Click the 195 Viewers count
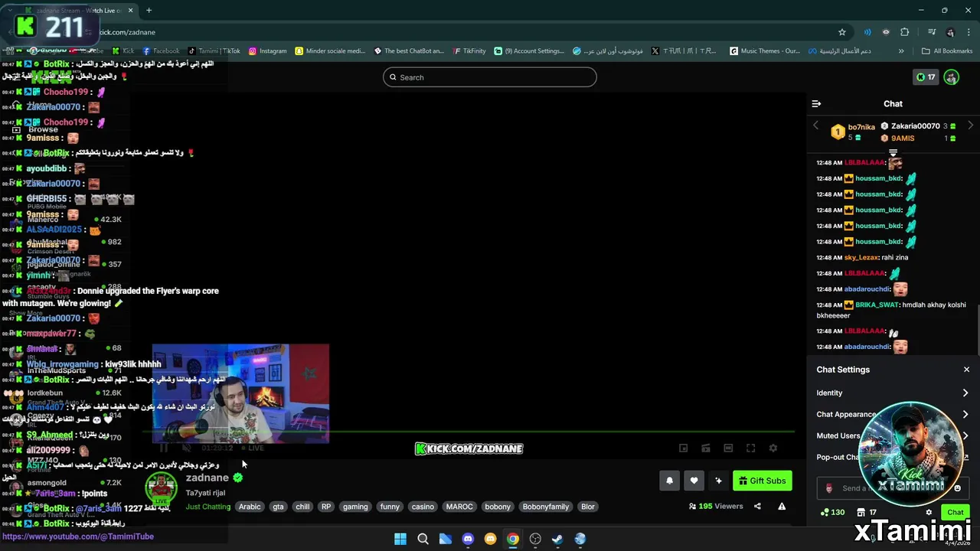This screenshot has height=551, width=980. pos(716,506)
